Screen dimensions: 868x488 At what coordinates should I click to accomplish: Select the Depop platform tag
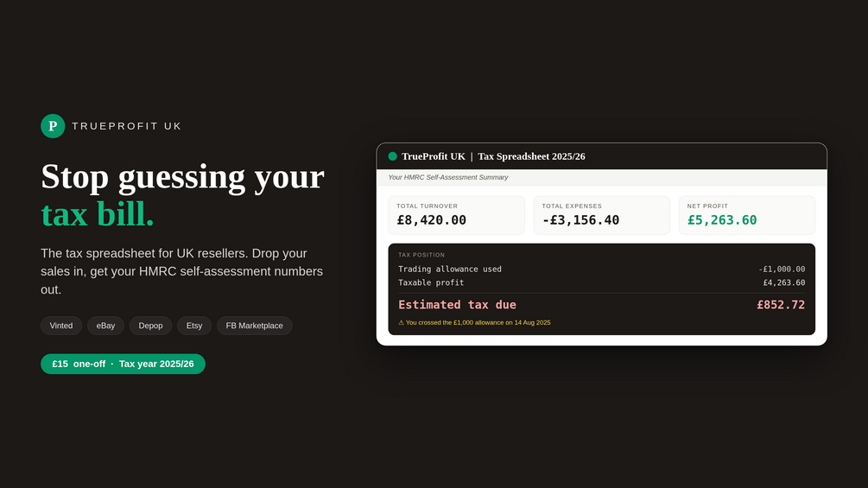(150, 326)
